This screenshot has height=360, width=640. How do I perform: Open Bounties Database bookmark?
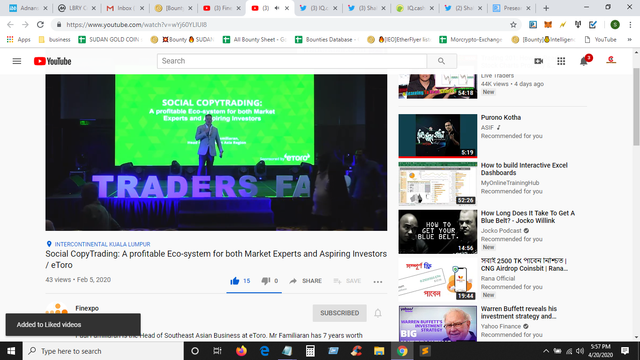tap(327, 40)
